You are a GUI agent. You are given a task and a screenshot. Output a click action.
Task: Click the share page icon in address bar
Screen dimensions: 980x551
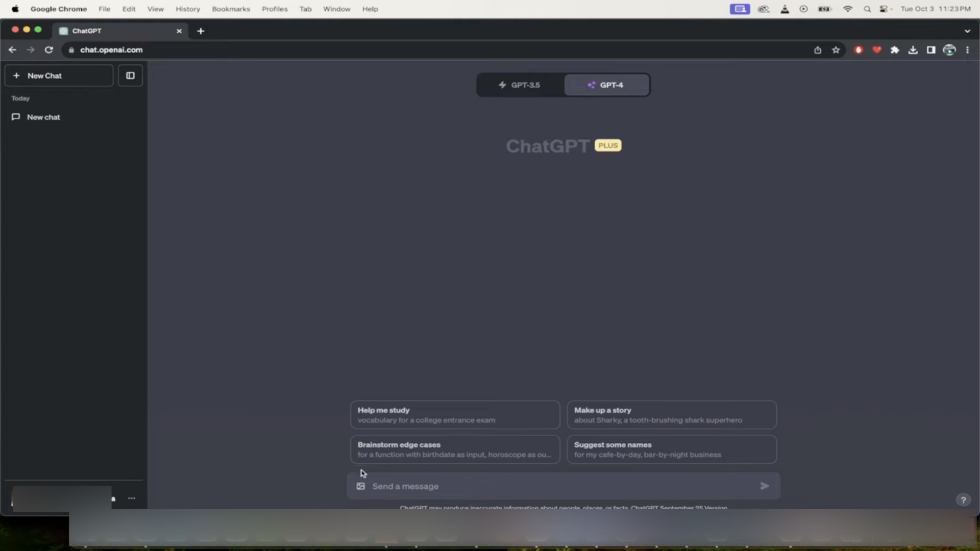coord(818,50)
